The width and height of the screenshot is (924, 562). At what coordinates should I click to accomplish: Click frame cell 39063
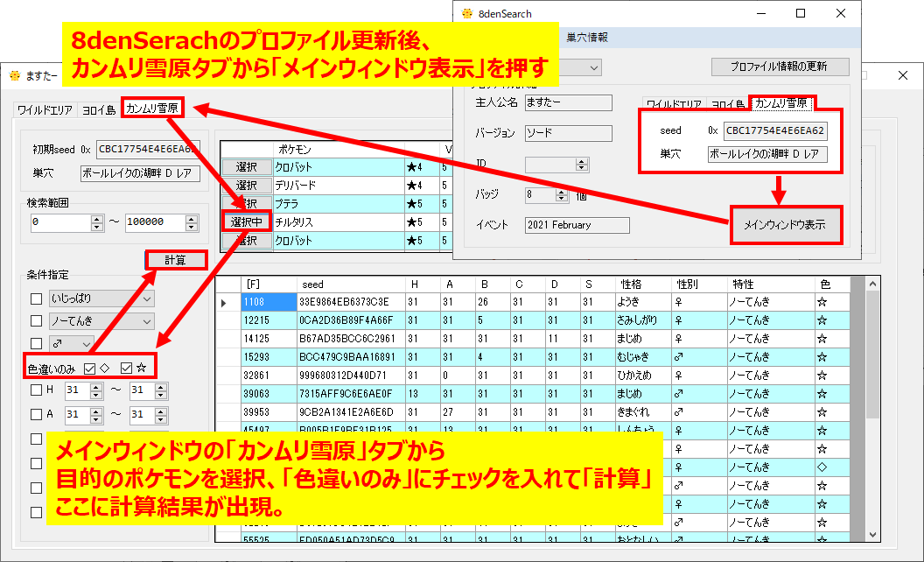[x=269, y=394]
